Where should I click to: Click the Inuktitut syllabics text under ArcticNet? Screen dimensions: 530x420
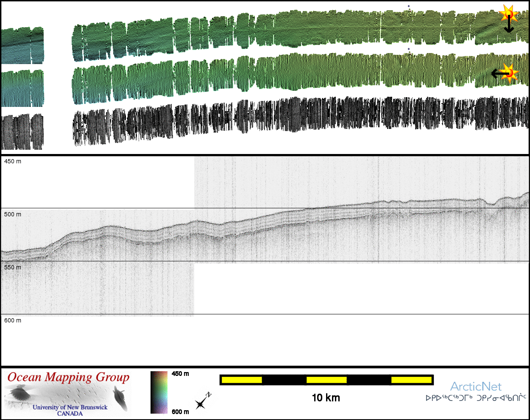476,398
